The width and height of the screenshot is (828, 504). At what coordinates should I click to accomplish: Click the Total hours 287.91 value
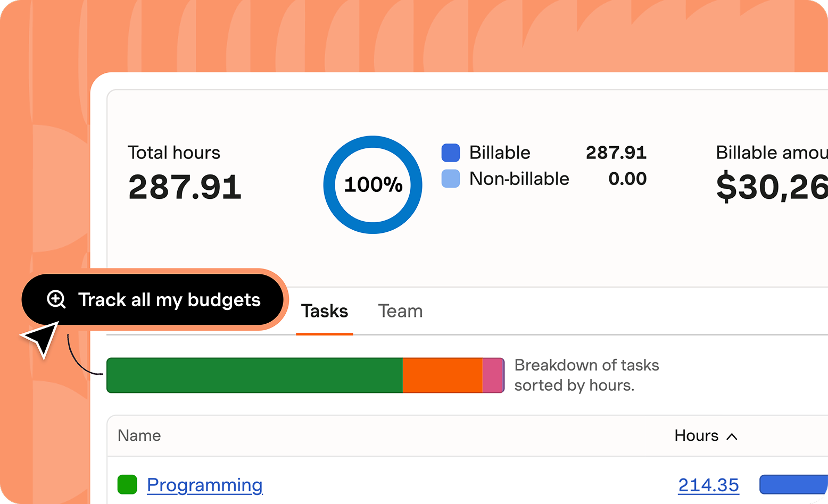click(185, 187)
